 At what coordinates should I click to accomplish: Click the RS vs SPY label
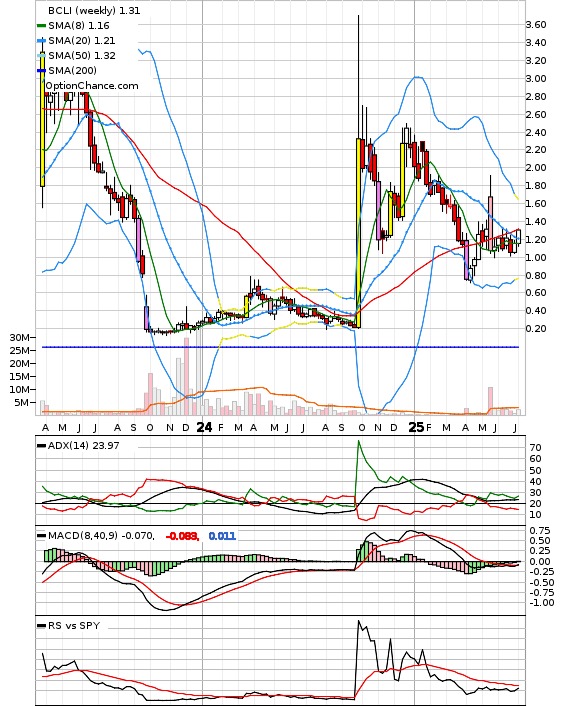74,625
